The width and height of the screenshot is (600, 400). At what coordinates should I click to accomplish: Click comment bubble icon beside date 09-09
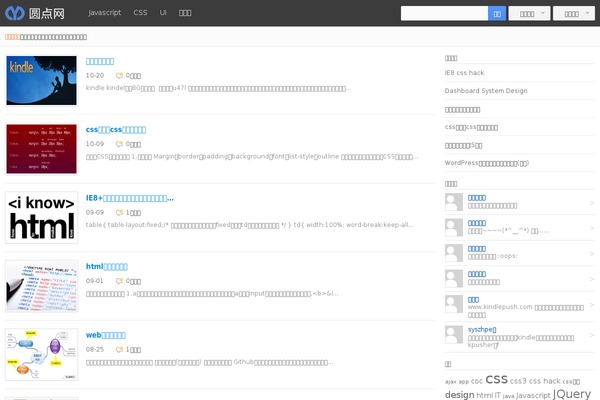coord(119,212)
